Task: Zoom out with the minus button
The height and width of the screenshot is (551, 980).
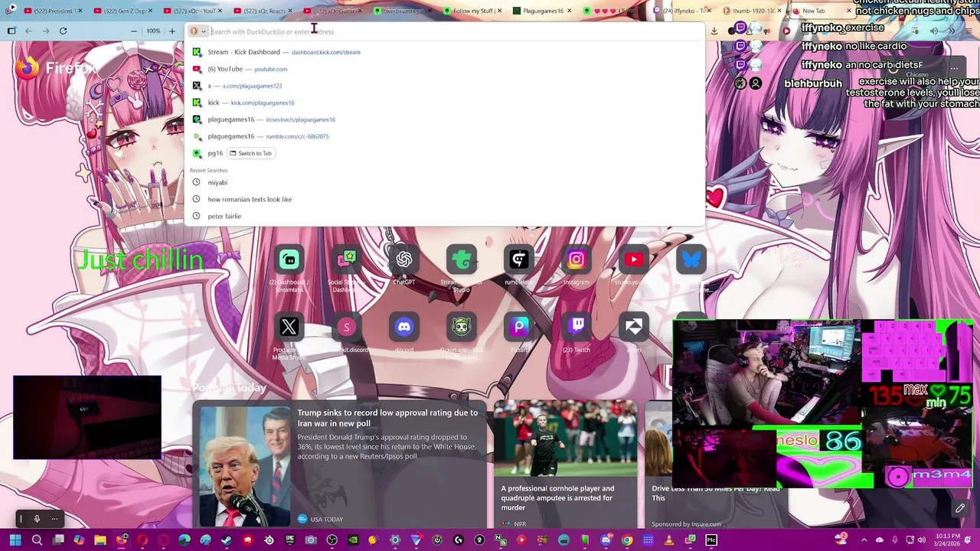Action: coord(134,31)
